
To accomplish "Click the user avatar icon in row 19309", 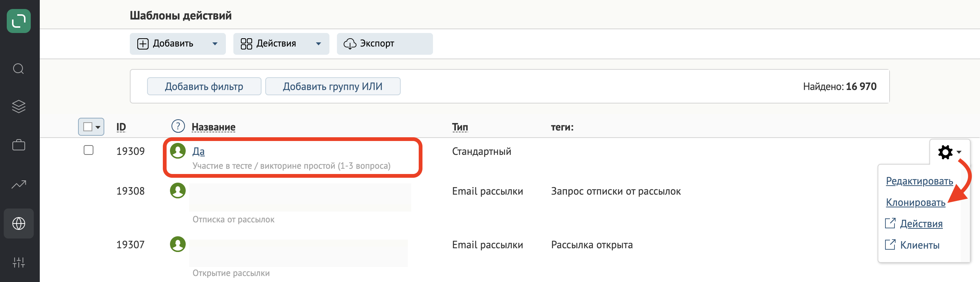I will [x=178, y=151].
